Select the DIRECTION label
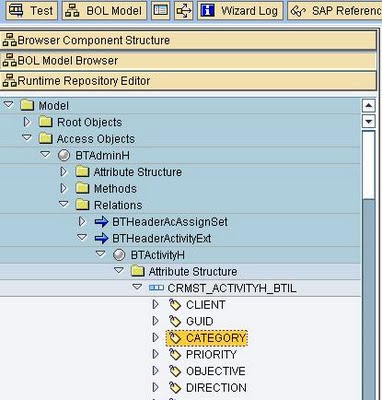This screenshot has width=382, height=400. coord(216,388)
